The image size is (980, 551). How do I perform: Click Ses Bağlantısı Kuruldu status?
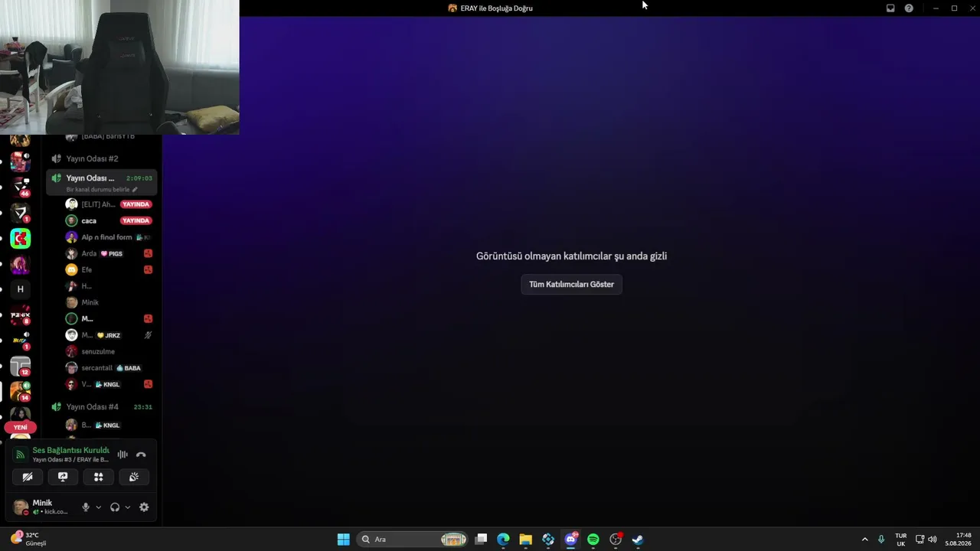[x=70, y=450]
